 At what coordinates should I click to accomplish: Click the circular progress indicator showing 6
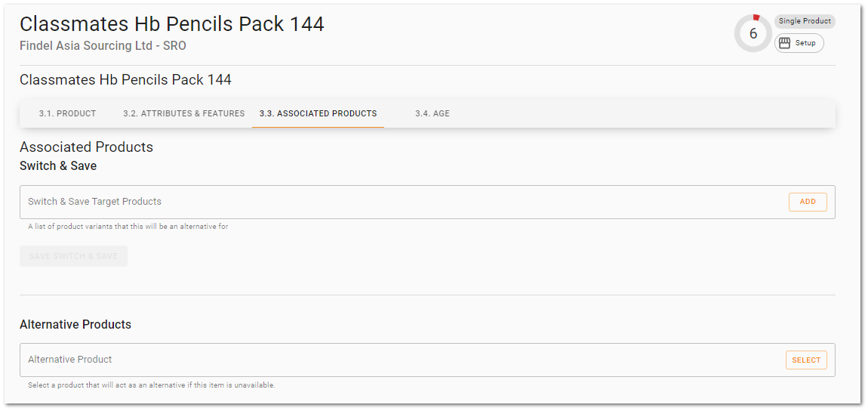(x=753, y=33)
